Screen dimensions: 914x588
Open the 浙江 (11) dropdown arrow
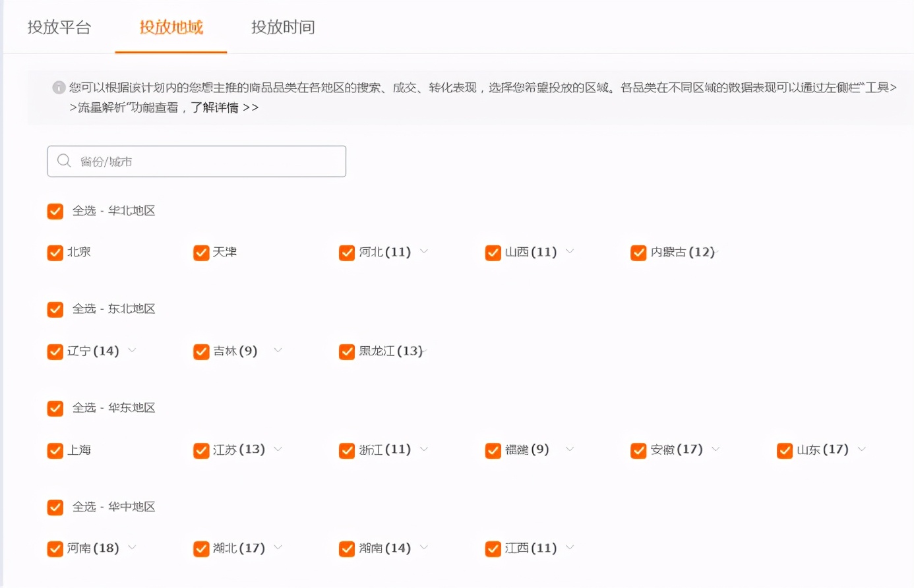coord(425,450)
